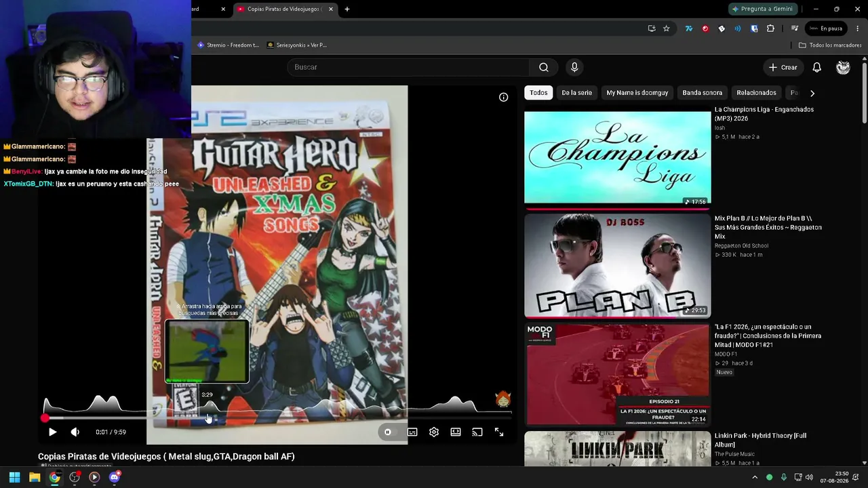This screenshot has width=868, height=488.
Task: Open Chrome three-dot menu
Action: [858, 28]
